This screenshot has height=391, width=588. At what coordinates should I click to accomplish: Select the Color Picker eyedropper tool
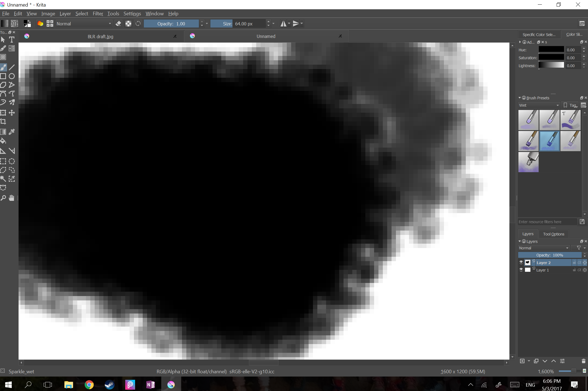12,132
